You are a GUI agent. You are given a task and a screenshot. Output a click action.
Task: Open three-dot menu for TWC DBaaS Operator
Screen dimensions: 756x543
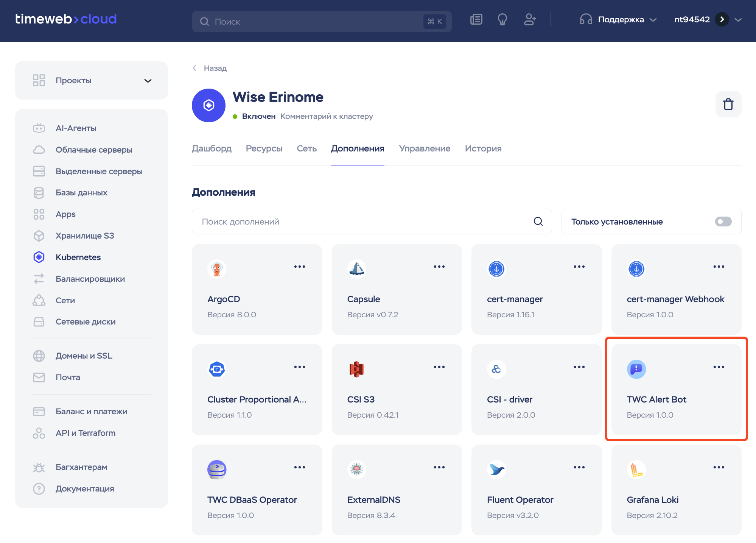pos(300,467)
